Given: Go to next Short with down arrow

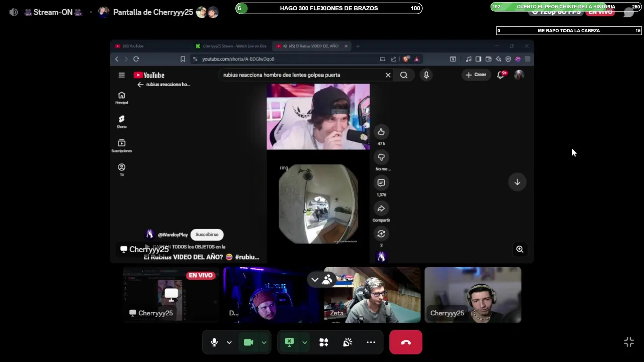Looking at the screenshot, I should click(x=517, y=182).
